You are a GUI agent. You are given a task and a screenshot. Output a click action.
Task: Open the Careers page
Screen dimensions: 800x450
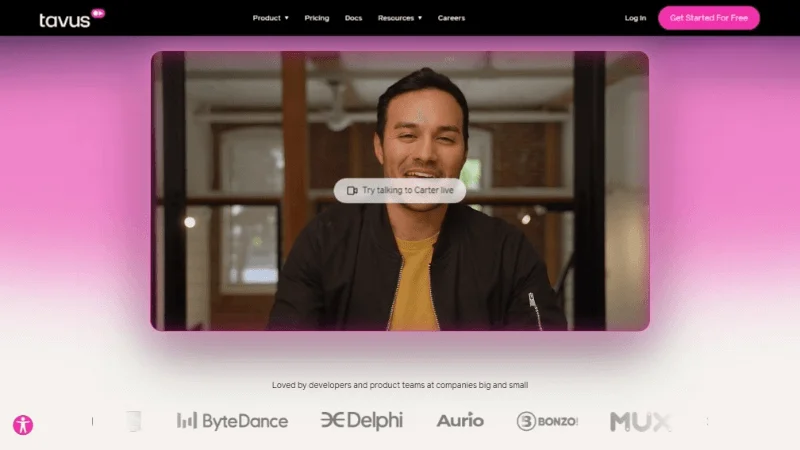coord(451,18)
